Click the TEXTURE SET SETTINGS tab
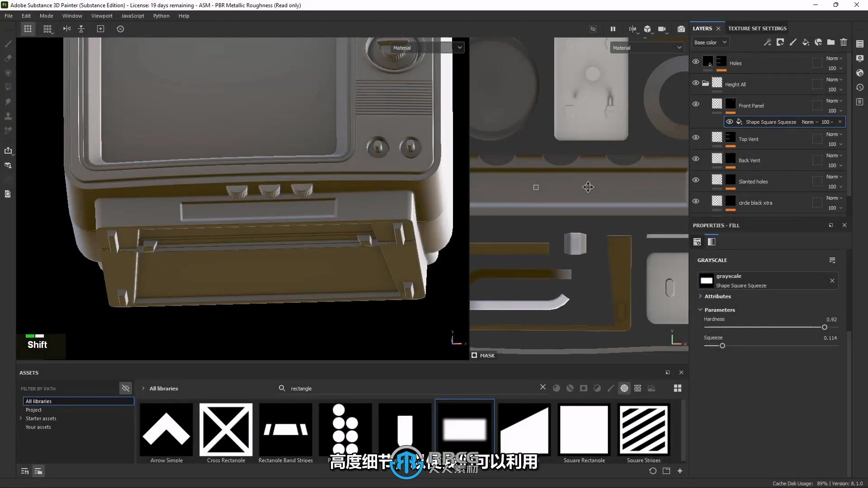The height and width of the screenshot is (488, 868). click(x=758, y=28)
